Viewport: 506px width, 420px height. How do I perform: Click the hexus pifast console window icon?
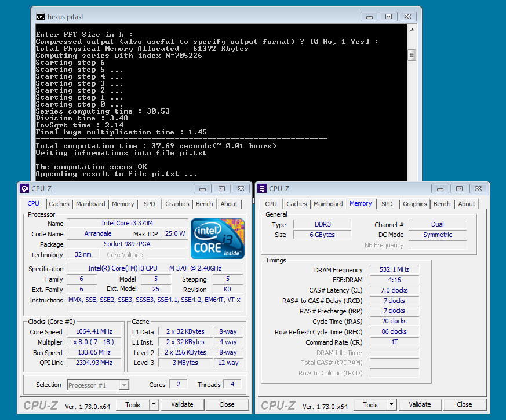pos(41,16)
